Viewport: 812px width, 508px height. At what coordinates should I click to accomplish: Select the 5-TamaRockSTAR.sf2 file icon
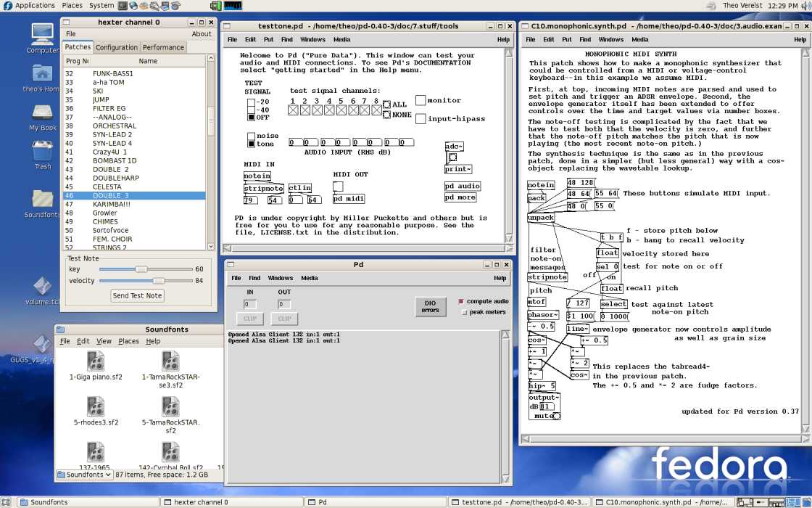click(170, 406)
